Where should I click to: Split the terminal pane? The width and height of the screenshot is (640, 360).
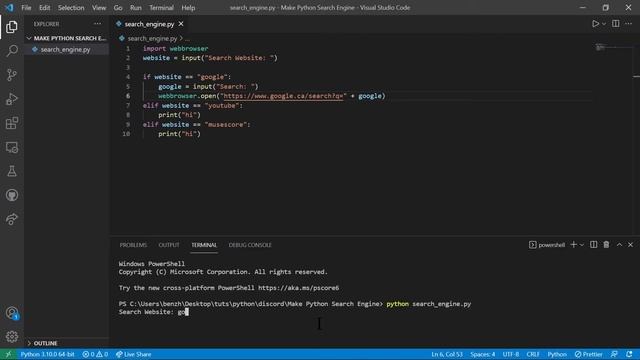pos(593,244)
